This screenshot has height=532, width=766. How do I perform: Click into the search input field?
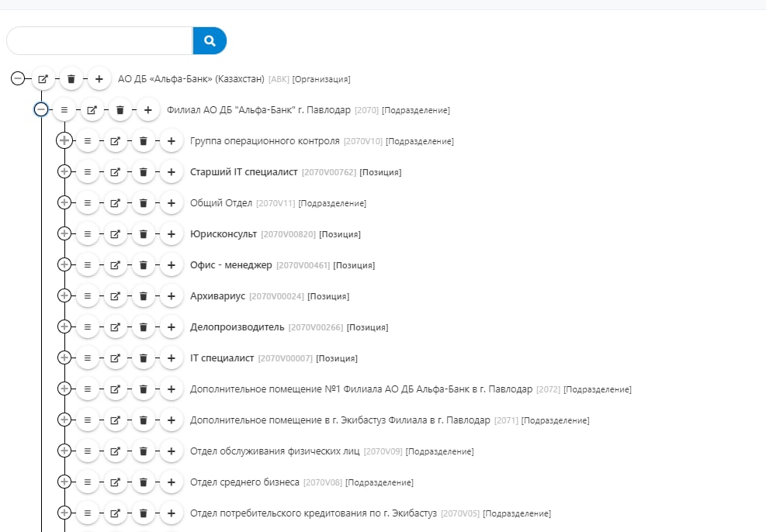pyautogui.click(x=99, y=41)
